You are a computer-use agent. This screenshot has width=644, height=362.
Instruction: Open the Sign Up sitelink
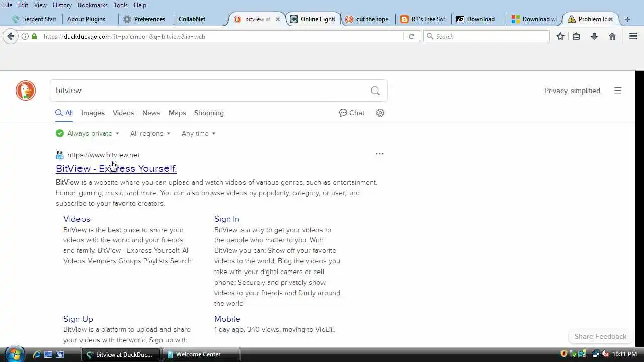click(78, 319)
